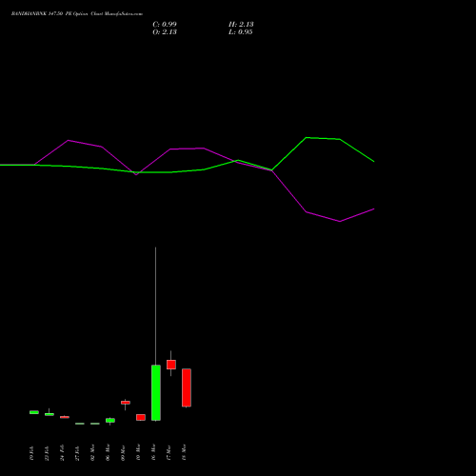Screen dimensions: 476x476
Task: Click the green 06 Mar candle
Action: pos(110,420)
